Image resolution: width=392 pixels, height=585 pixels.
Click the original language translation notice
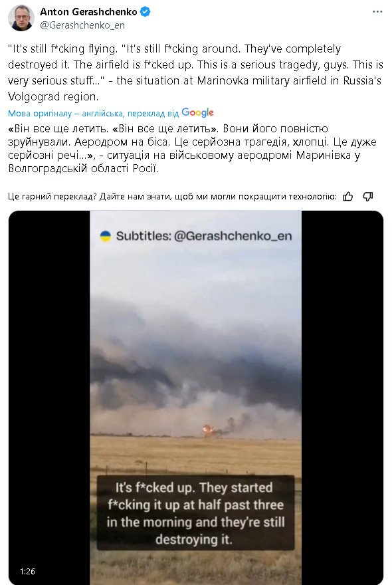(x=93, y=113)
